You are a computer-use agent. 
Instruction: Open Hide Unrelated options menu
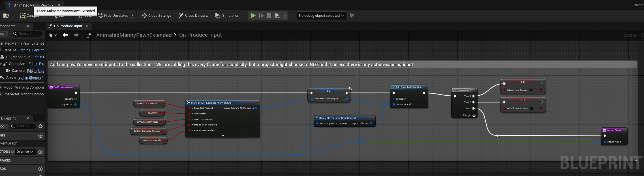tap(133, 16)
